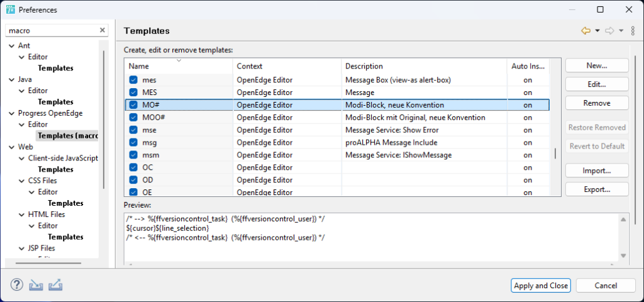
Task: Click the back navigation arrow icon
Action: (586, 31)
